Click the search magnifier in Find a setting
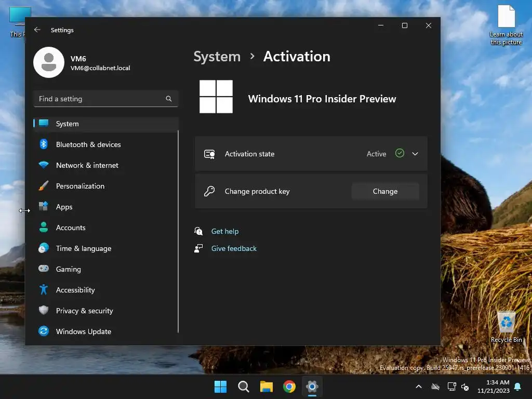Image resolution: width=532 pixels, height=399 pixels. click(x=169, y=99)
